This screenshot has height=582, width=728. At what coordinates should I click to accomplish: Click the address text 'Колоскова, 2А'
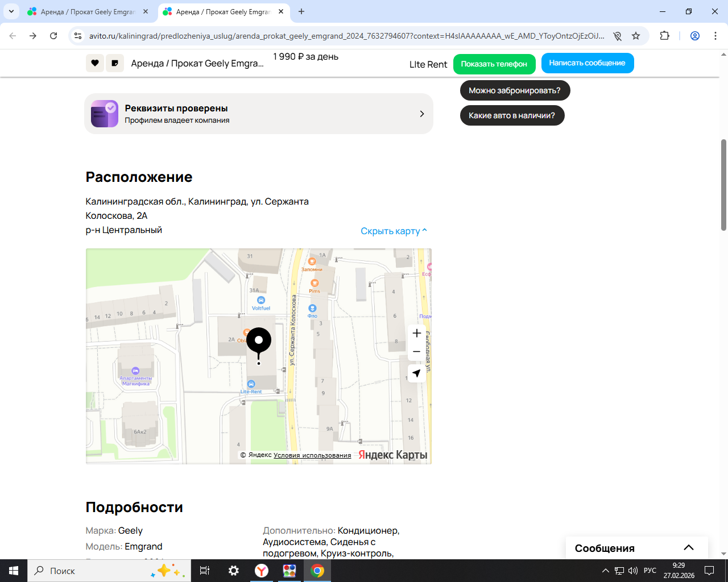pos(117,216)
